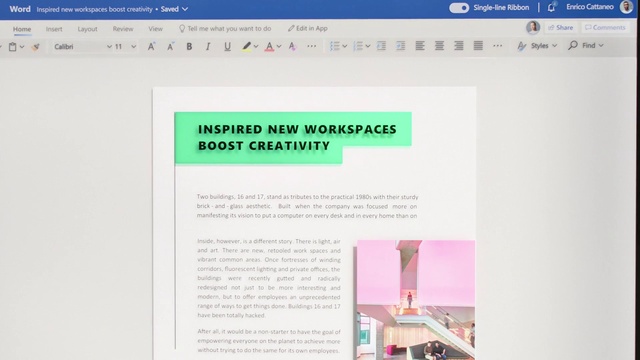This screenshot has width=640, height=360.
Task: Toggle bold formatting
Action: coord(189,47)
